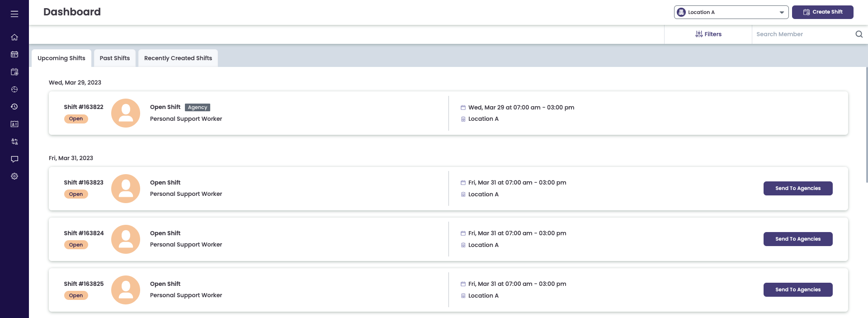Click the page vertical scrollbar
The width and height of the screenshot is (868, 318).
tap(867, 125)
